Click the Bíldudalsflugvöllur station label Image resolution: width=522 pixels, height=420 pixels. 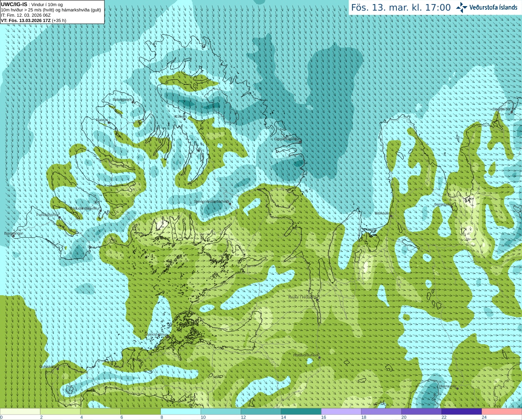pos(85,208)
